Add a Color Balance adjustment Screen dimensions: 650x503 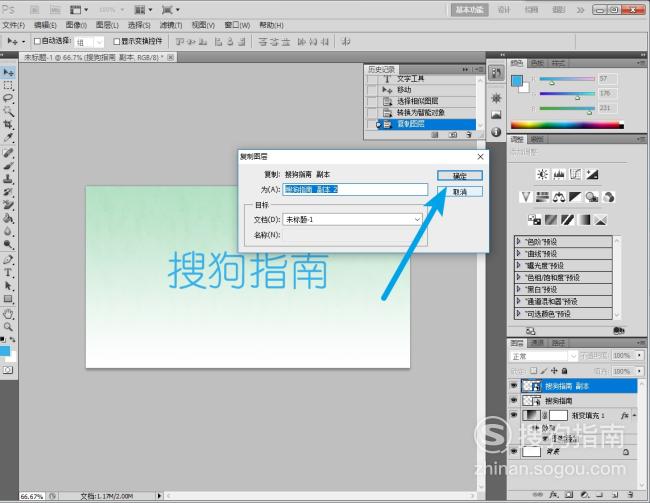(559, 197)
